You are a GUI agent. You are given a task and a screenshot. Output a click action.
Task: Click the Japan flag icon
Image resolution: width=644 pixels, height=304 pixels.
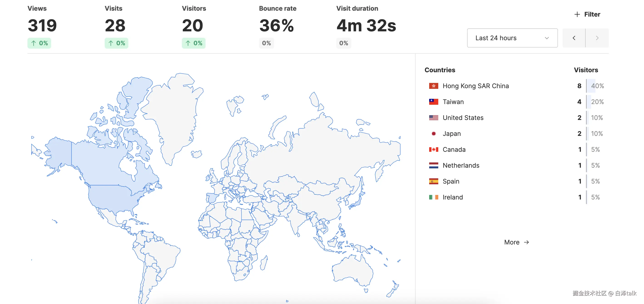click(x=433, y=134)
